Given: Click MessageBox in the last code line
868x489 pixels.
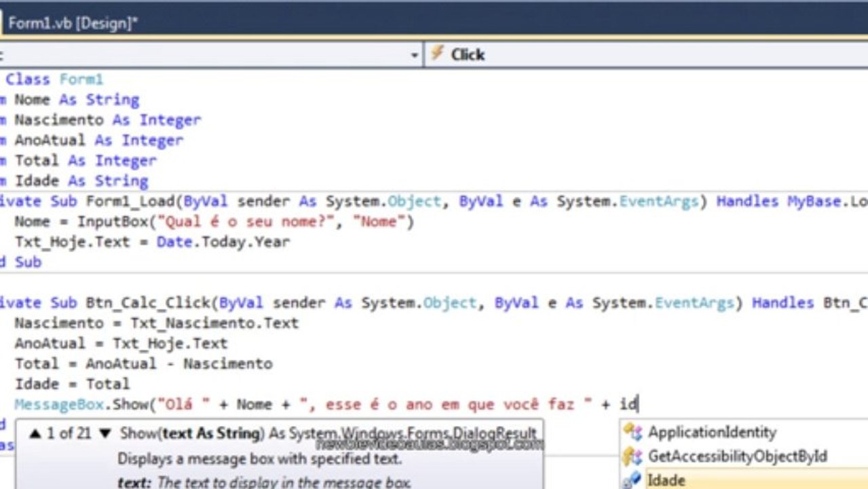Looking at the screenshot, I should point(58,405).
